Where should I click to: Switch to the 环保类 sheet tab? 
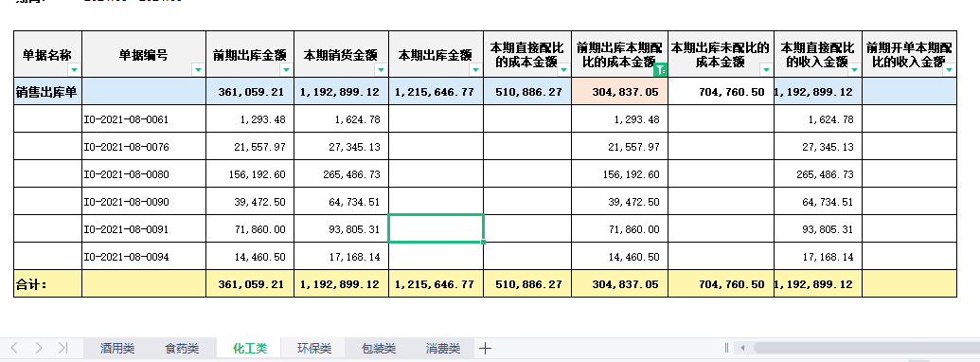point(314,348)
